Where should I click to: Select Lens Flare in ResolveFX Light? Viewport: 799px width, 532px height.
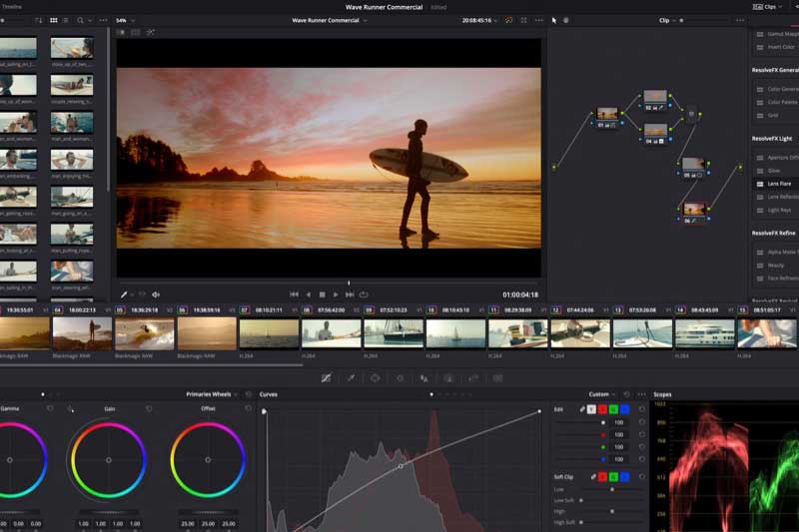click(781, 185)
